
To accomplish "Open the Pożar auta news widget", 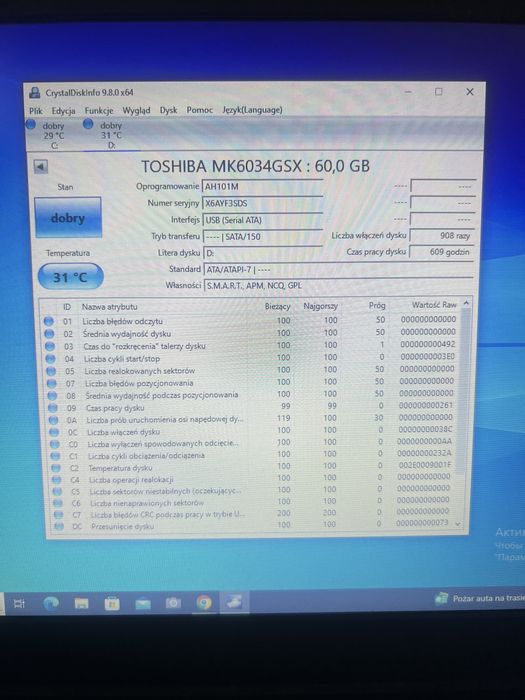I will point(479,598).
